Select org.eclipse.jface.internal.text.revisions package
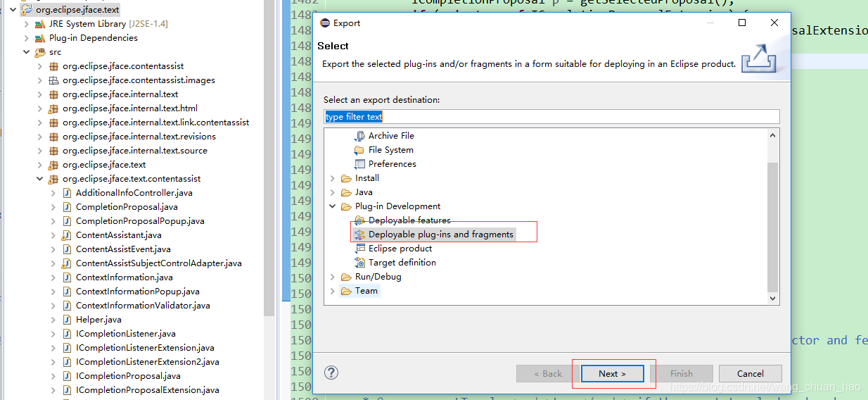The width and height of the screenshot is (868, 400). [139, 137]
